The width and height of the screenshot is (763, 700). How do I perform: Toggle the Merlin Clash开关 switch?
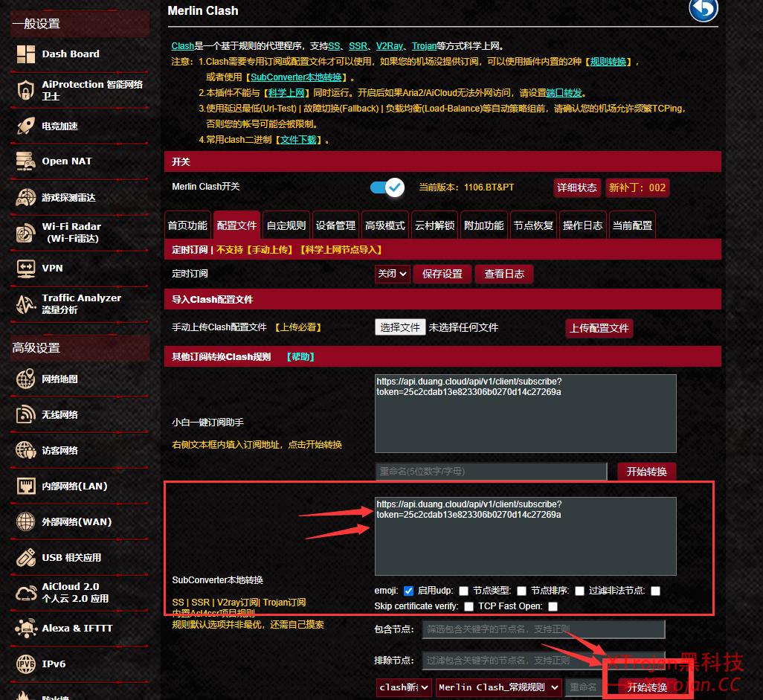[x=387, y=187]
